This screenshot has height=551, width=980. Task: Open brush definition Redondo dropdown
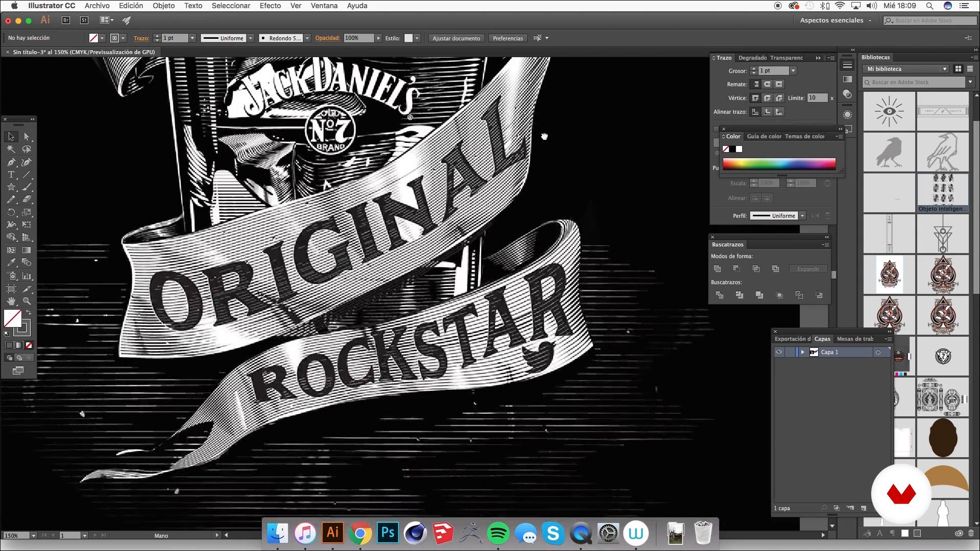(307, 38)
